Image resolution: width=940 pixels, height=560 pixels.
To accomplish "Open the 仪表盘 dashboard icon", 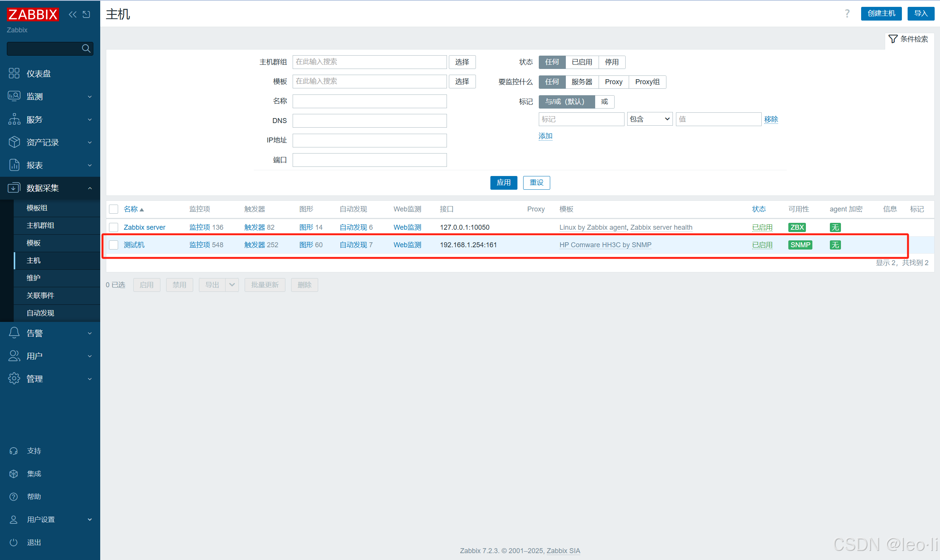I will [x=14, y=73].
